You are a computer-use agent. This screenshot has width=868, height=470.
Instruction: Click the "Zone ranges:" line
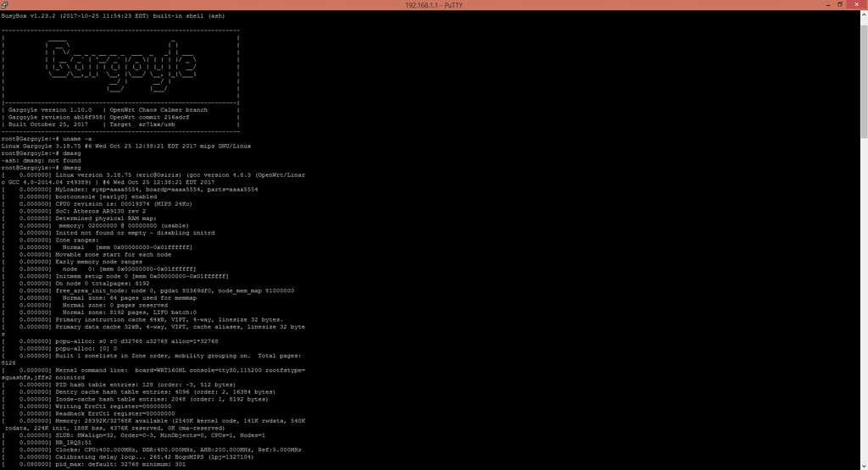(x=50, y=240)
